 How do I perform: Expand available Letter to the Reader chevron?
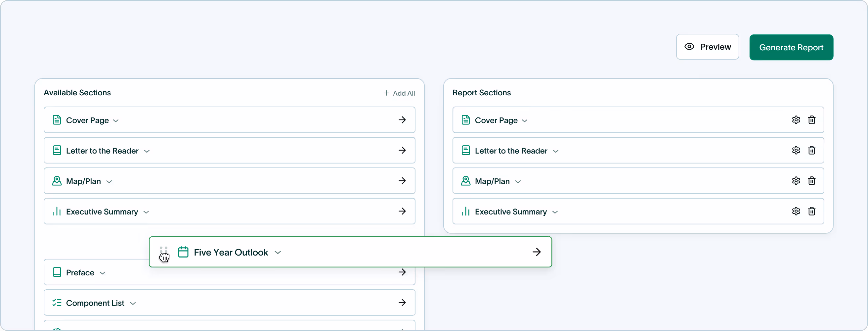point(147,151)
